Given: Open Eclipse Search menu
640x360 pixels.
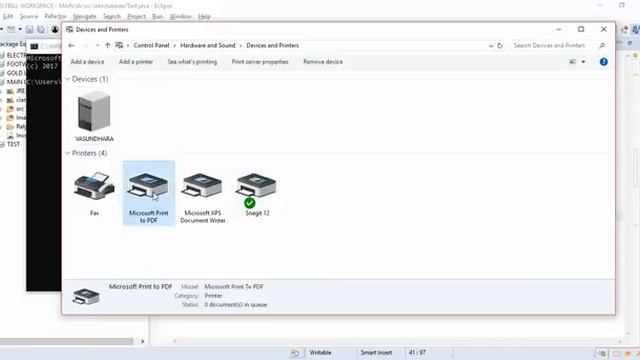Looking at the screenshot, I should click(112, 16).
